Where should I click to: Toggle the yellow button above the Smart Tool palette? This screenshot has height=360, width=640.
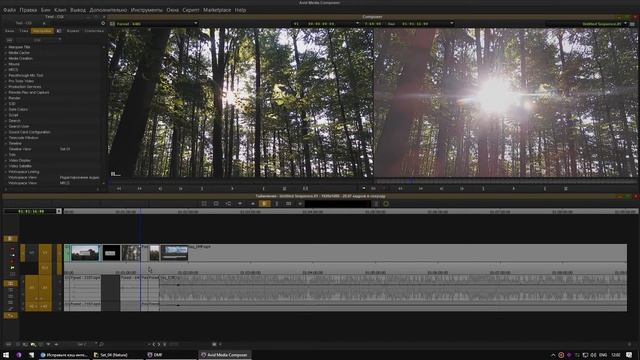(11, 238)
